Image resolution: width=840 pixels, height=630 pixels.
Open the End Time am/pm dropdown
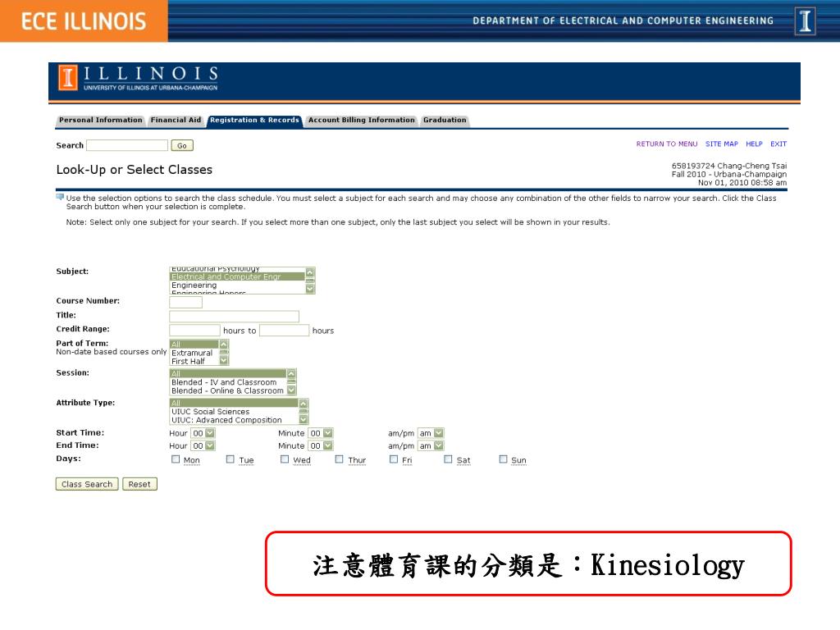431,445
